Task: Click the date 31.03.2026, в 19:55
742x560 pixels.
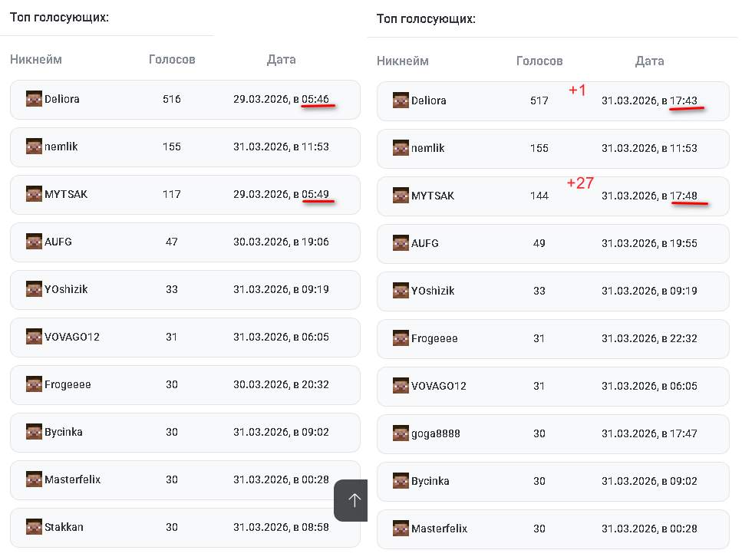Action: tap(649, 243)
